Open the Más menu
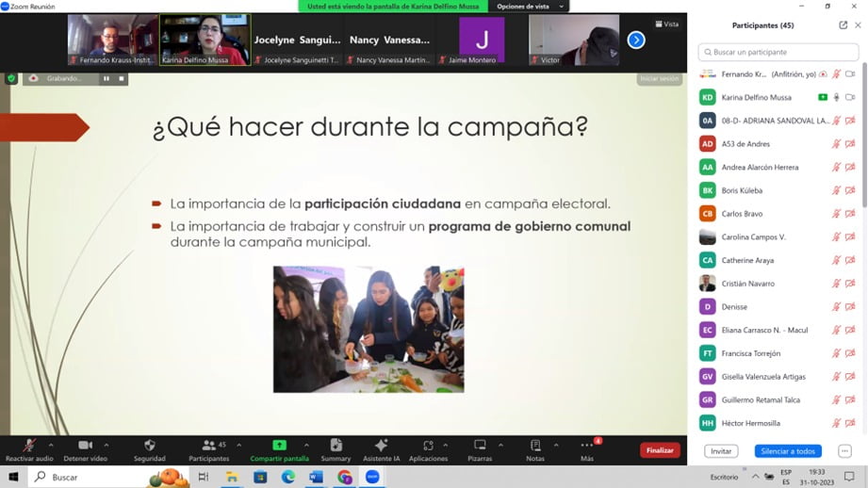The height and width of the screenshot is (488, 868). 587,446
